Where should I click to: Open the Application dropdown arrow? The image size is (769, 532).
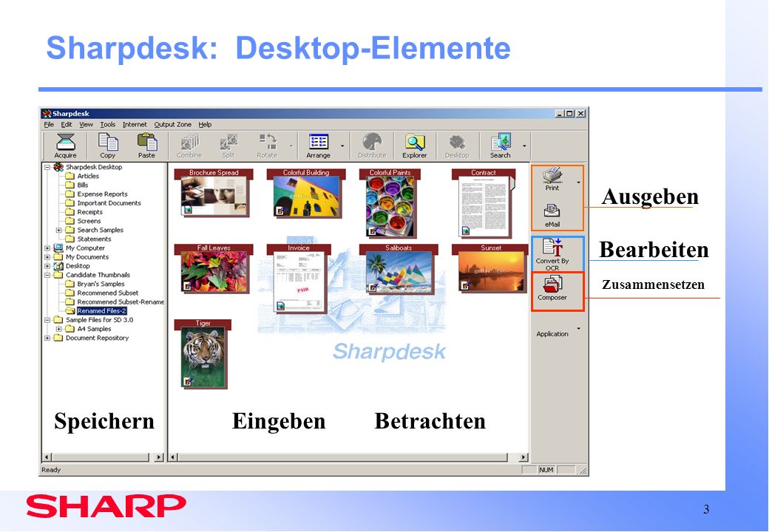pos(579,329)
